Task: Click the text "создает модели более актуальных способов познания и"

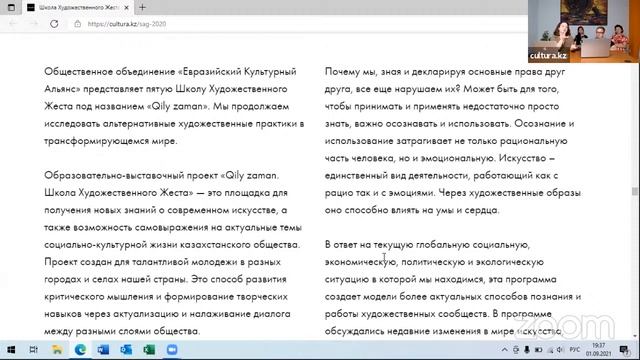Action: coord(453,296)
